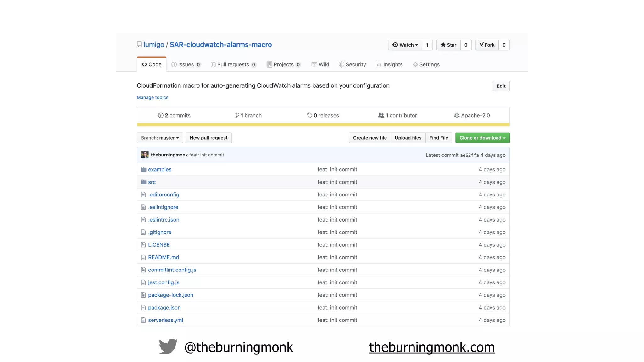Expand the Watch dropdown
Viewport: 644px width, 362px height.
point(405,45)
